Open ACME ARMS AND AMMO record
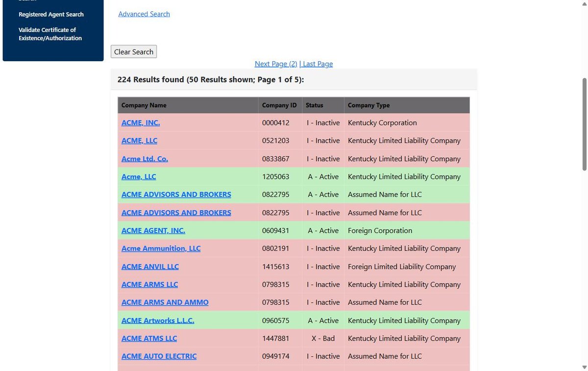This screenshot has height=371, width=588. pyautogui.click(x=165, y=302)
